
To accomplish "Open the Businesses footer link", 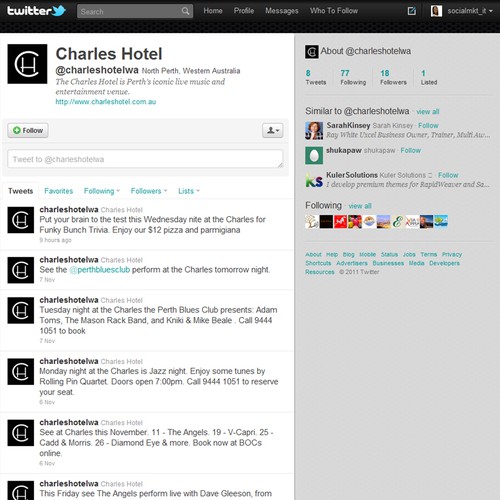I will pos(388,263).
